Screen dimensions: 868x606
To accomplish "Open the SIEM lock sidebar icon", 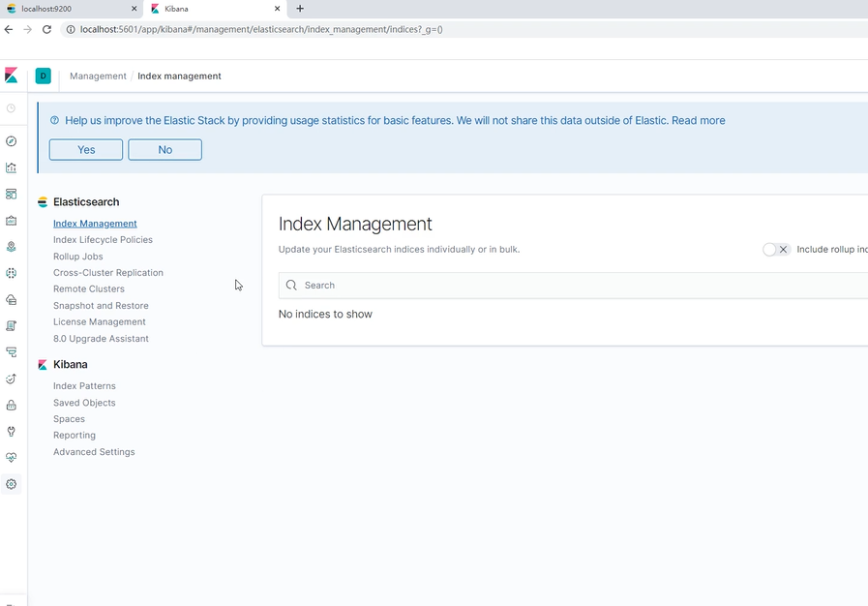I will pos(11,405).
